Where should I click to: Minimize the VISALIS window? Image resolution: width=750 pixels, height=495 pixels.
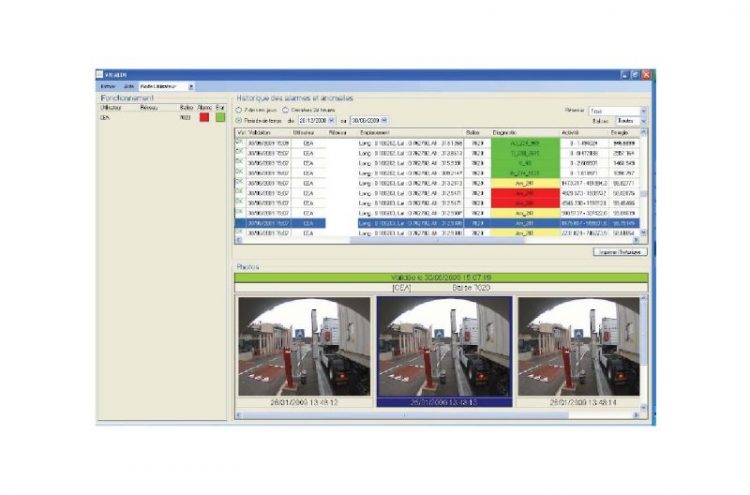625,75
